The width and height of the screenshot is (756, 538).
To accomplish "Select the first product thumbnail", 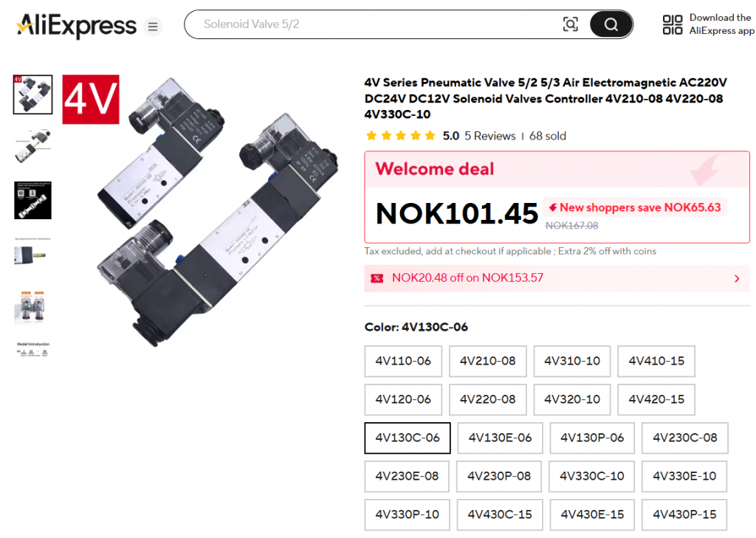I will click(32, 94).
